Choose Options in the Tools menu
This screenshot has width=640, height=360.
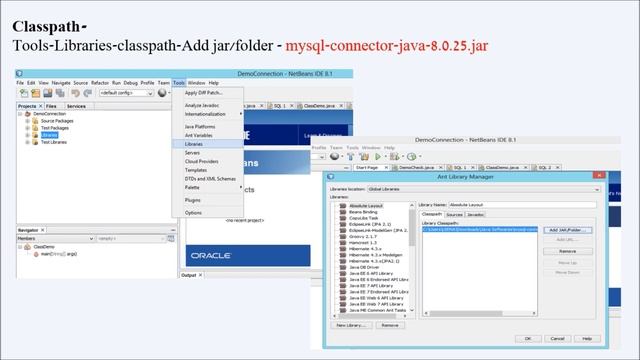pyautogui.click(x=208, y=213)
